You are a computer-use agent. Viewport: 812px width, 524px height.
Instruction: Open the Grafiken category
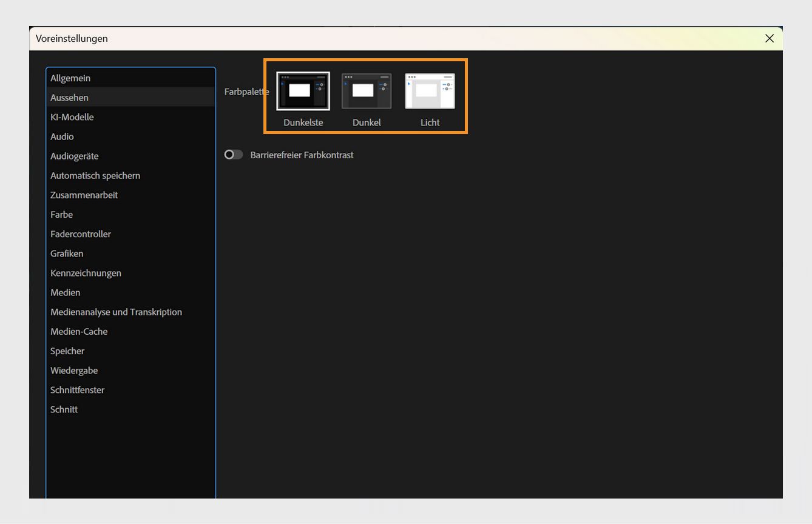pos(130,254)
